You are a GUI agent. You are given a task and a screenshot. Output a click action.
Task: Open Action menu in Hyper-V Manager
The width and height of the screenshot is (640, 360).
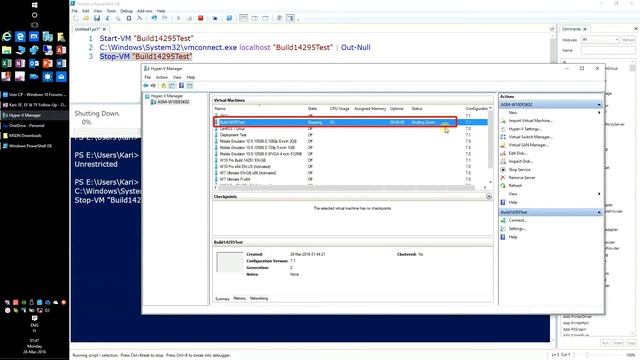tap(162, 77)
